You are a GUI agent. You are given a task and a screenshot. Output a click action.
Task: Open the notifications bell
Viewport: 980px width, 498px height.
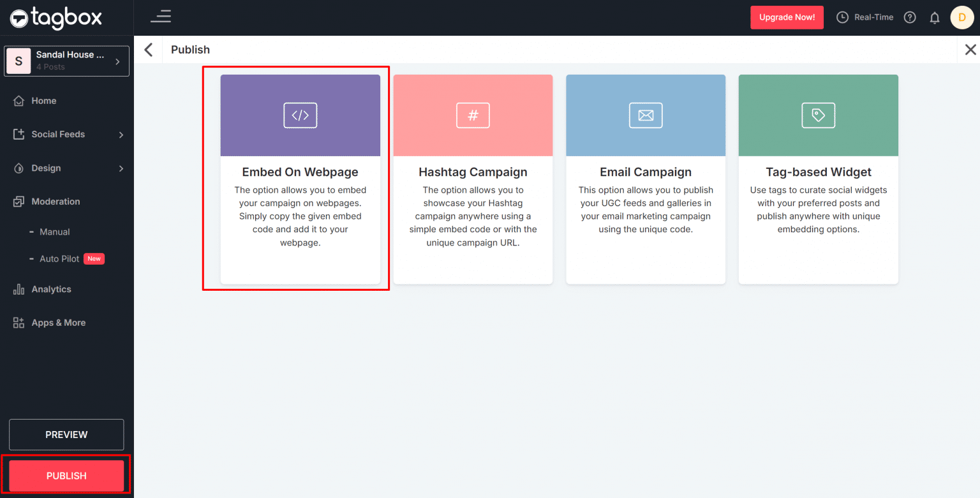pyautogui.click(x=934, y=18)
